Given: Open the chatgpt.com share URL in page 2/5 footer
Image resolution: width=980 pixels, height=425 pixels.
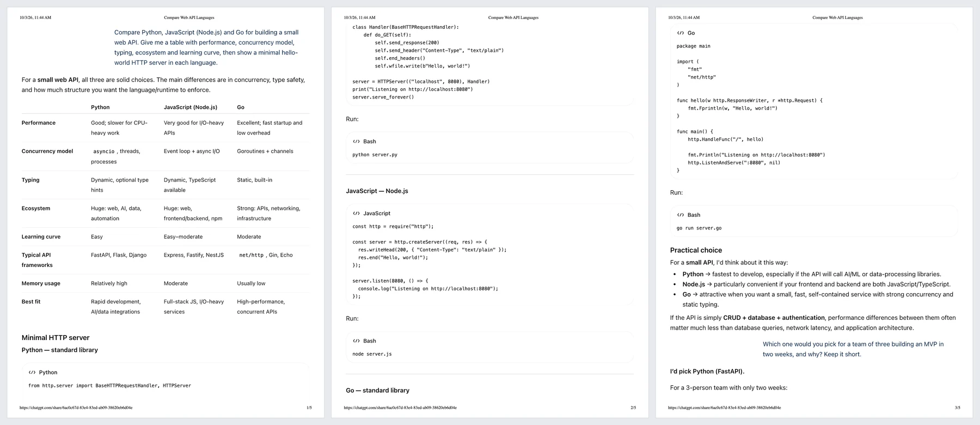Looking at the screenshot, I should pos(400,408).
